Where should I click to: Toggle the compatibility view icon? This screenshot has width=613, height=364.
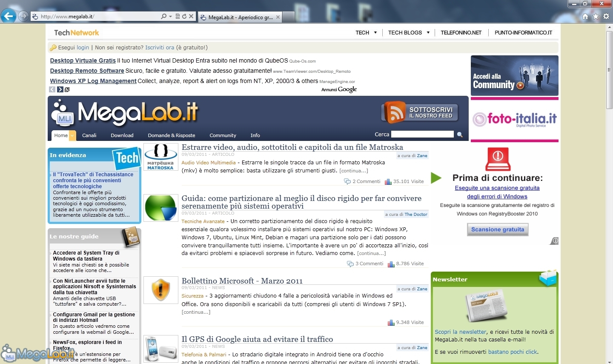(178, 17)
